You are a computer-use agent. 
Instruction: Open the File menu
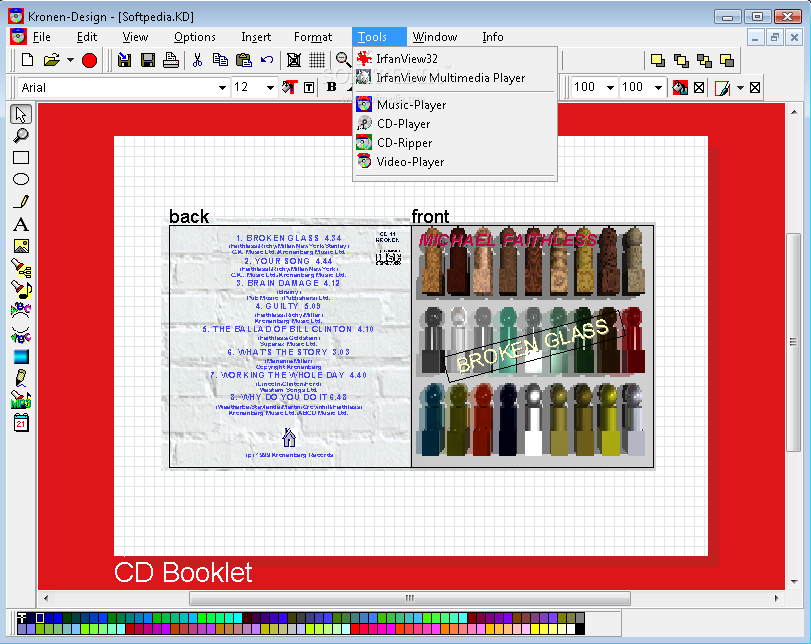[x=41, y=37]
